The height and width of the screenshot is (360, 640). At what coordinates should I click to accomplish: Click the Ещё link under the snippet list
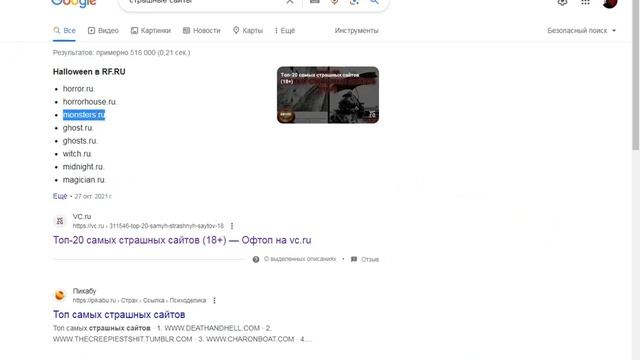(x=60, y=196)
